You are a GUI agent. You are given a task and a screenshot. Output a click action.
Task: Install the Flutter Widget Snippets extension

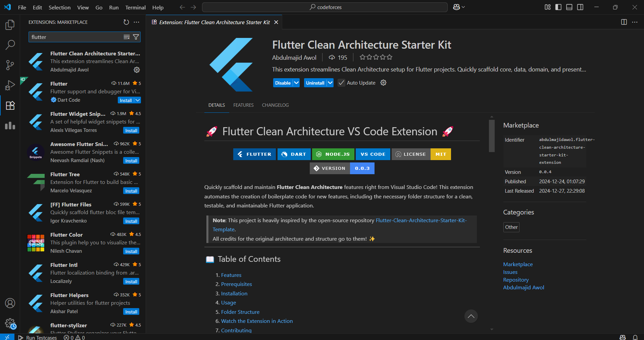131,131
